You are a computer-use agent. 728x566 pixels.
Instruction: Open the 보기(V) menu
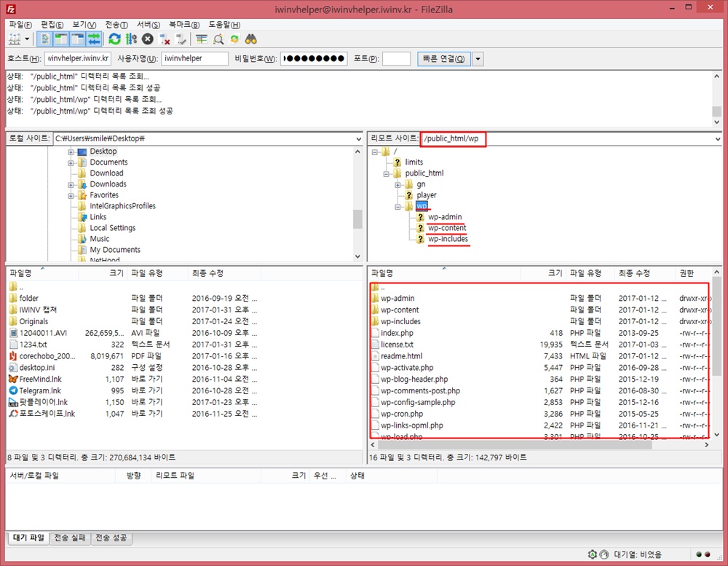click(x=84, y=25)
